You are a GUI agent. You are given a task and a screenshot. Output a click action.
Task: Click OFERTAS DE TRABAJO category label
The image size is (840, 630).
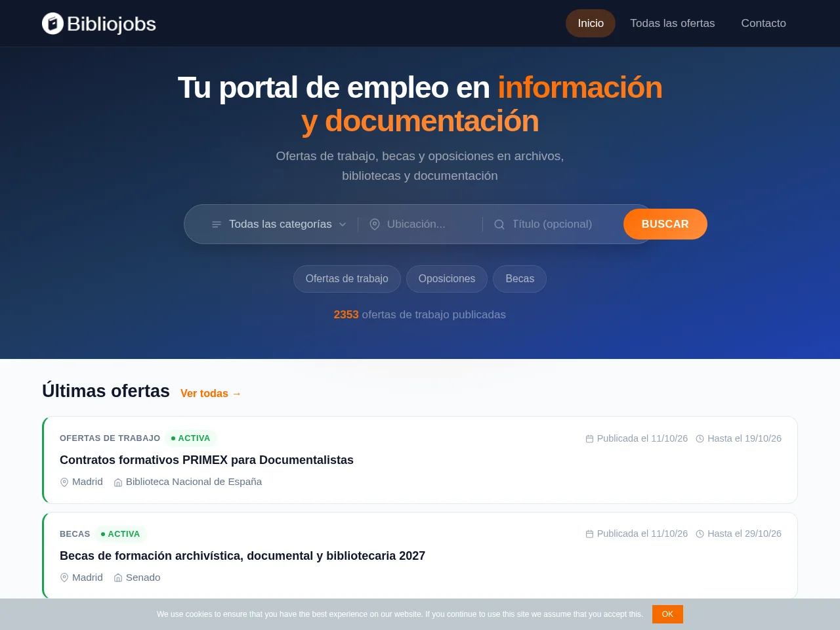click(x=110, y=438)
